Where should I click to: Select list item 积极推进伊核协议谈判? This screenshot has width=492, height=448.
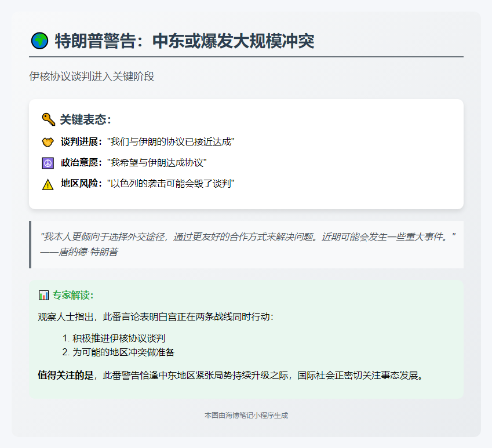pyautogui.click(x=119, y=338)
